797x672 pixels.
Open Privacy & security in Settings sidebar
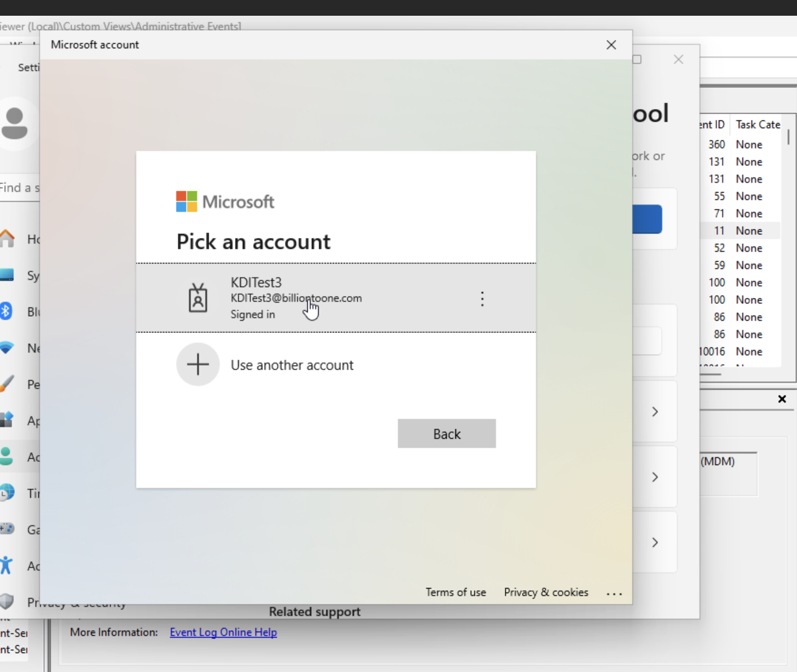pyautogui.click(x=20, y=602)
